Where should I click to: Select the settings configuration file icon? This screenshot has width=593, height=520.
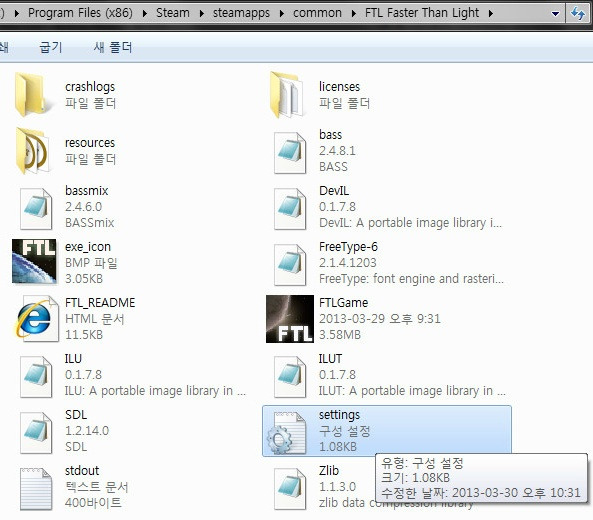pyautogui.click(x=287, y=433)
